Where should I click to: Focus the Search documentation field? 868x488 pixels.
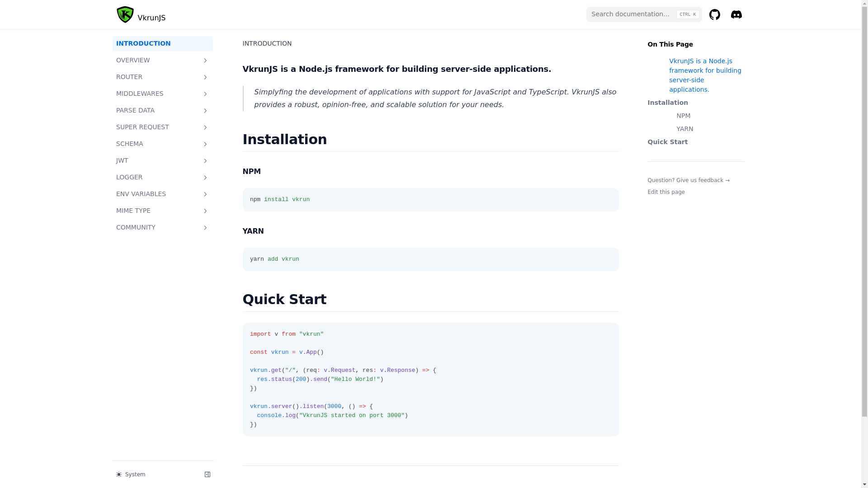click(x=644, y=14)
